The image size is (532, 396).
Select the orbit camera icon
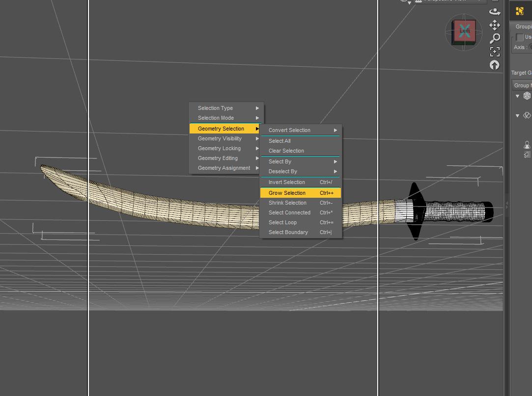[495, 11]
